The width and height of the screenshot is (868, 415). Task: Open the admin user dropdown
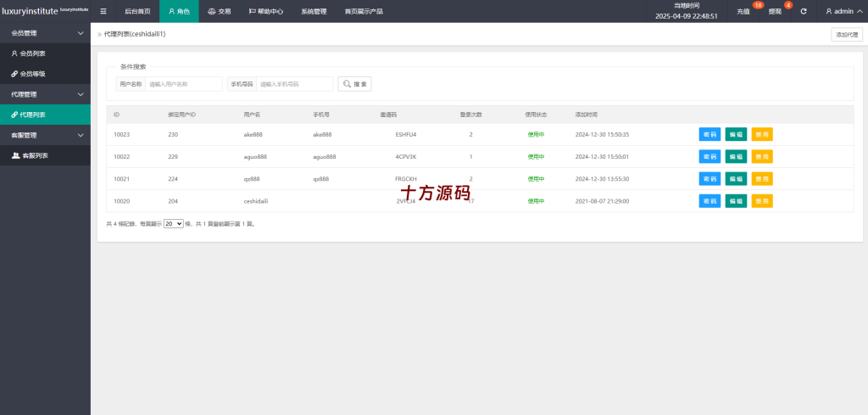point(843,11)
